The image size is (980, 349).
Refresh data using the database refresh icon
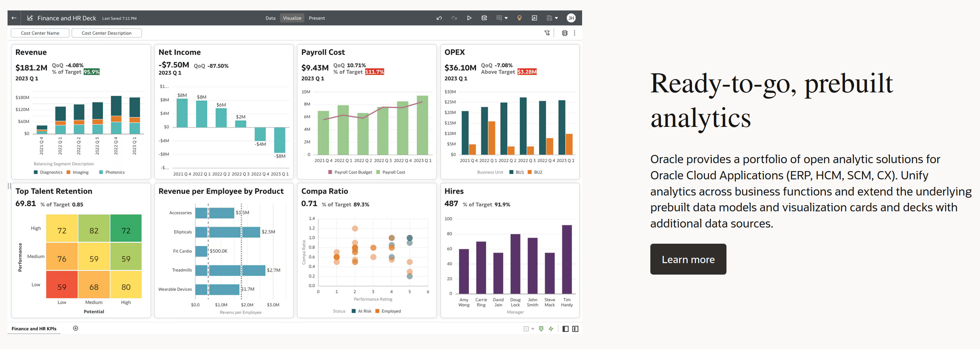pos(484,18)
